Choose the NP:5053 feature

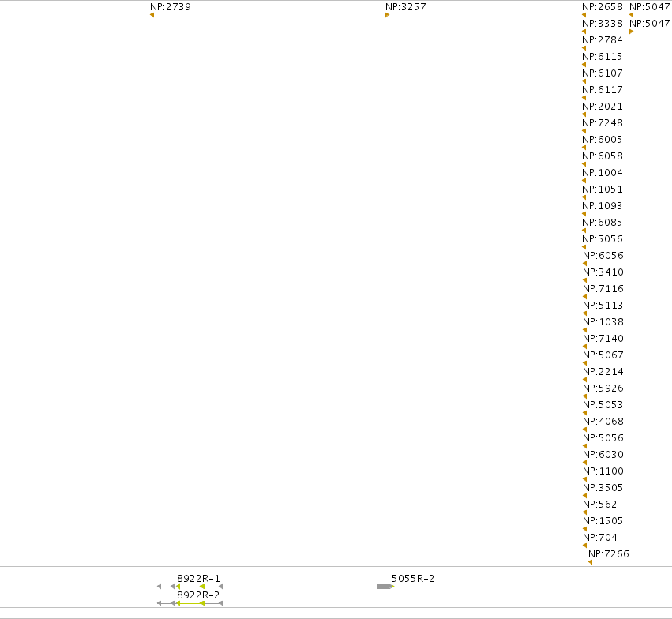click(x=603, y=405)
